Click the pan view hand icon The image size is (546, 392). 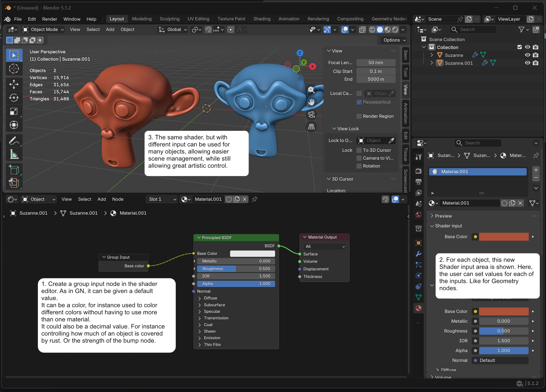tap(311, 102)
